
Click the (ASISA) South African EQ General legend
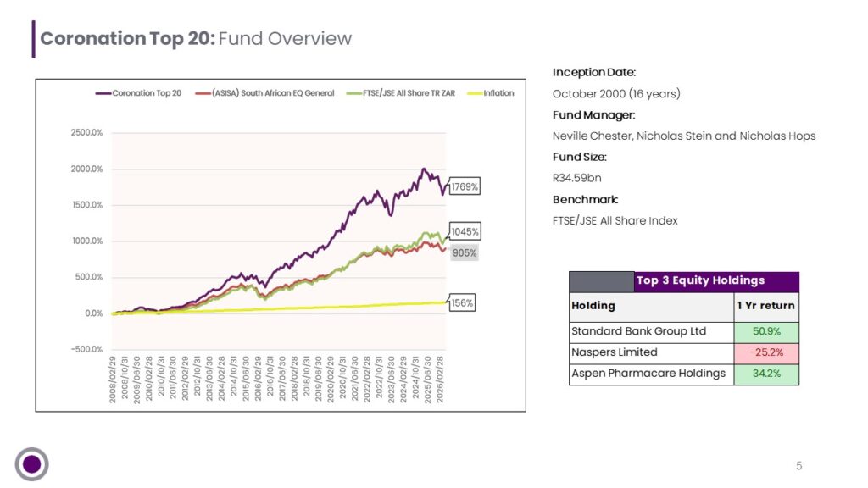tap(264, 93)
